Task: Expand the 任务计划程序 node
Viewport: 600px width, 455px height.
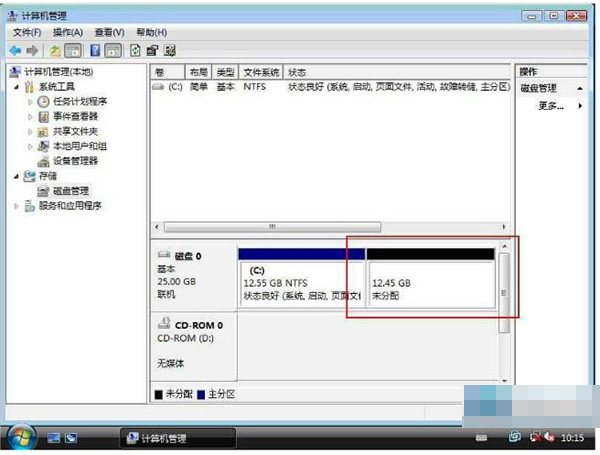Action: click(30, 101)
